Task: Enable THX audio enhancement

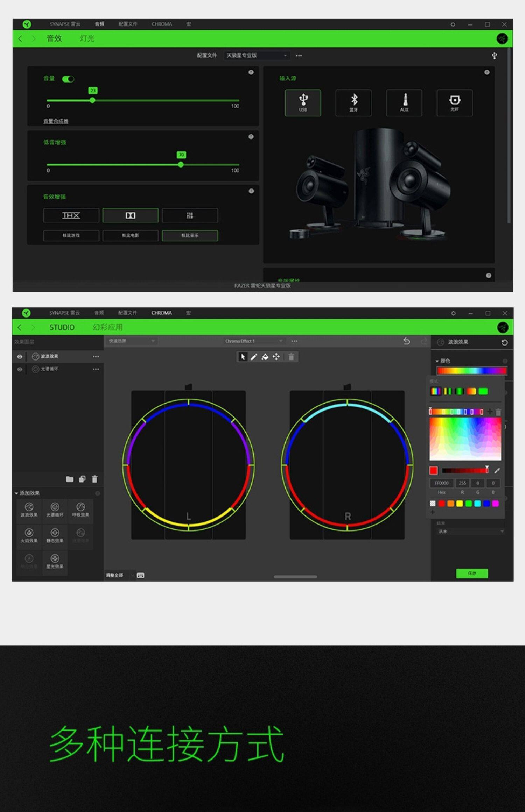Action: [x=71, y=215]
